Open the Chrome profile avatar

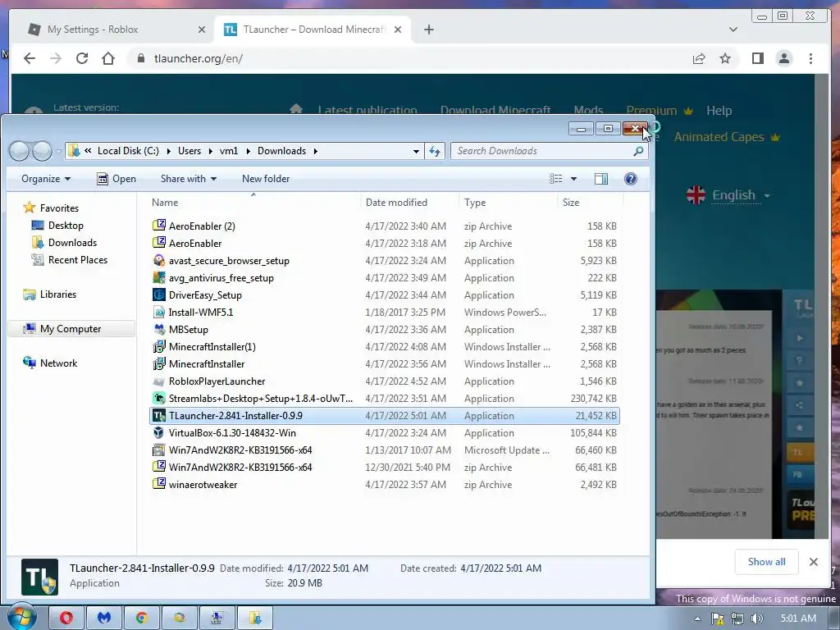tap(783, 58)
